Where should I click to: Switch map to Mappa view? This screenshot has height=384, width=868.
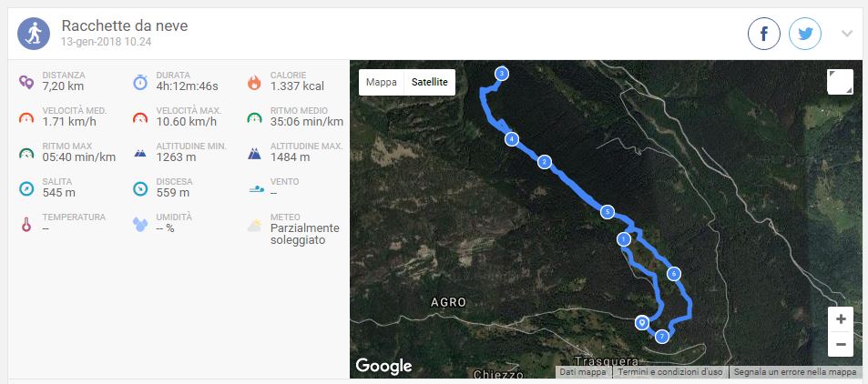pos(381,82)
